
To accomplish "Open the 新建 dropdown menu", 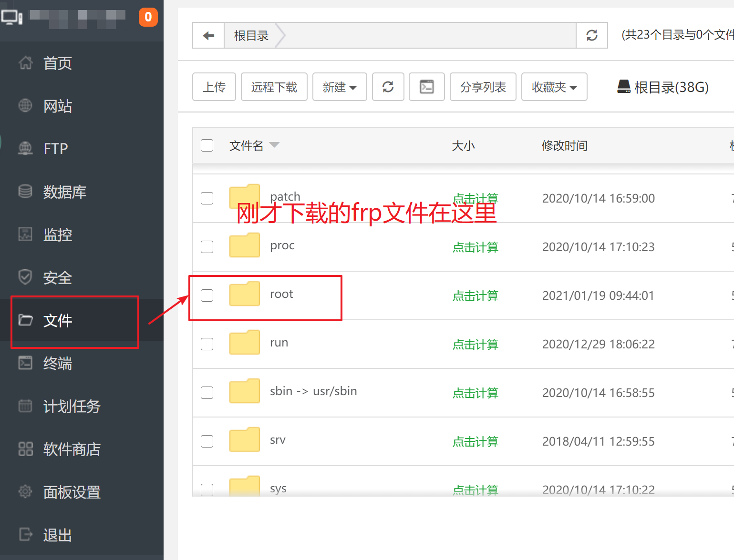I will (x=340, y=87).
